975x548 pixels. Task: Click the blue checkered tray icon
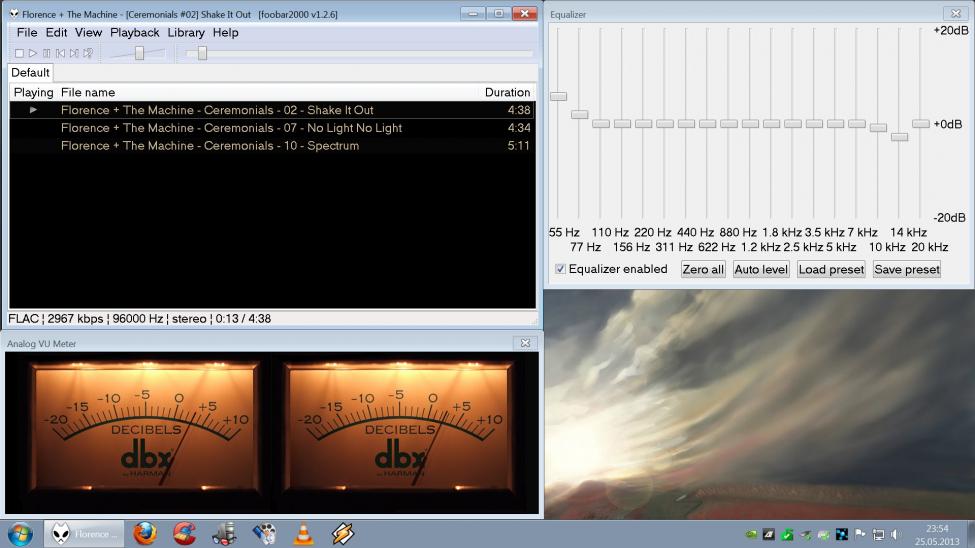coord(842,534)
